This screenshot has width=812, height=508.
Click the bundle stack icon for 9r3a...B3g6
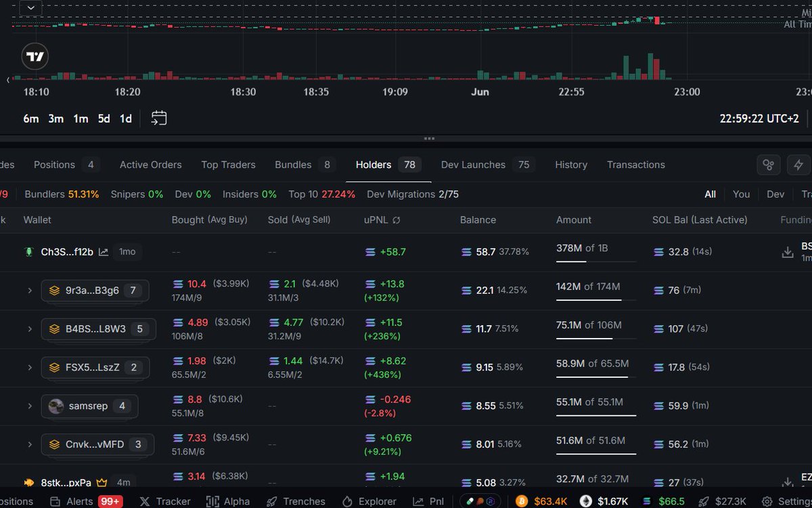(54, 291)
